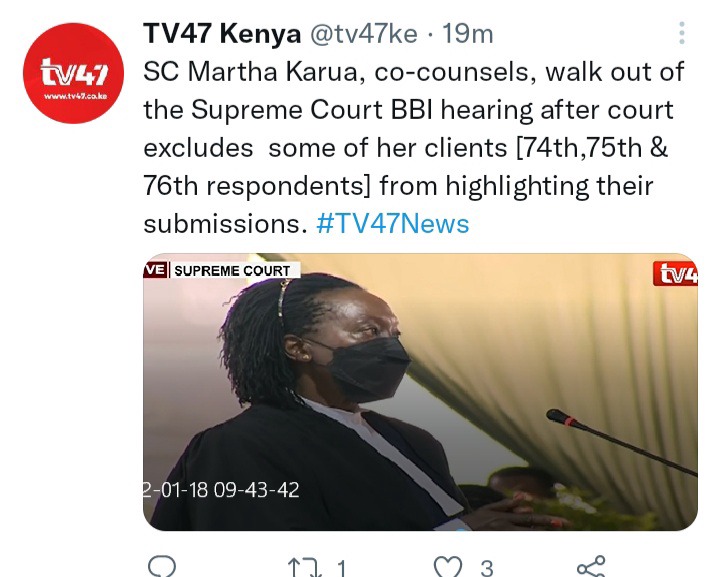Click the microphone shown in the video

coord(621,443)
